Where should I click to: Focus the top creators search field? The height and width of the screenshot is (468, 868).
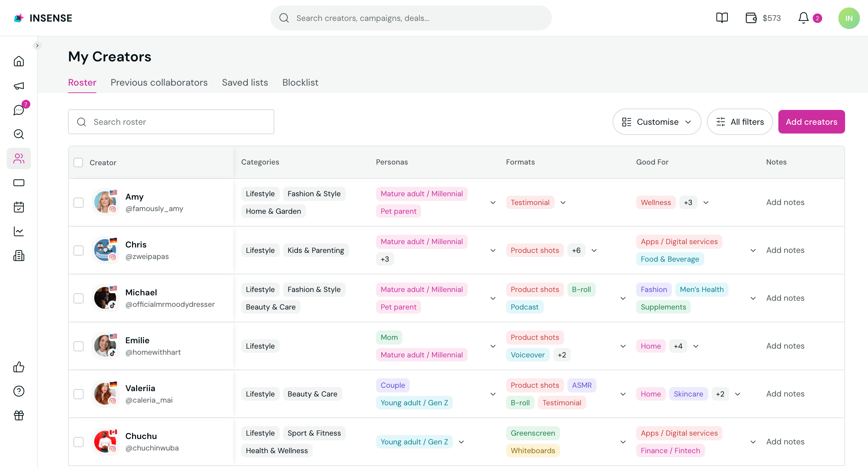411,18
